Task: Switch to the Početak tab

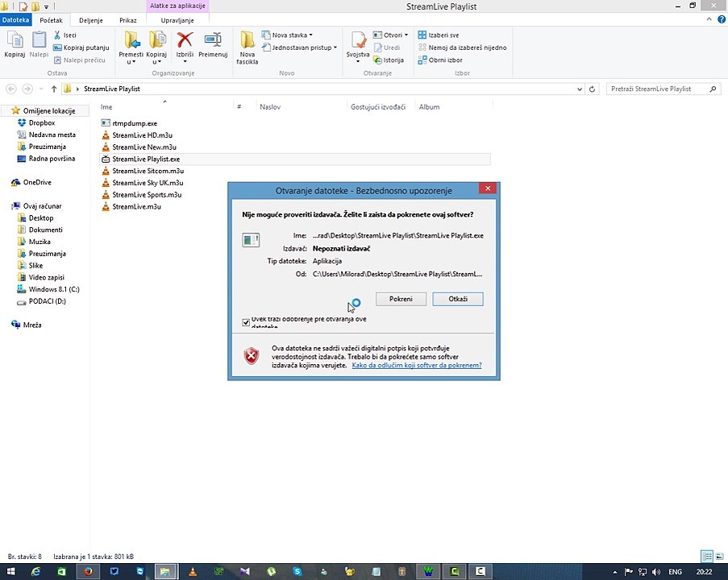Action: click(x=51, y=20)
